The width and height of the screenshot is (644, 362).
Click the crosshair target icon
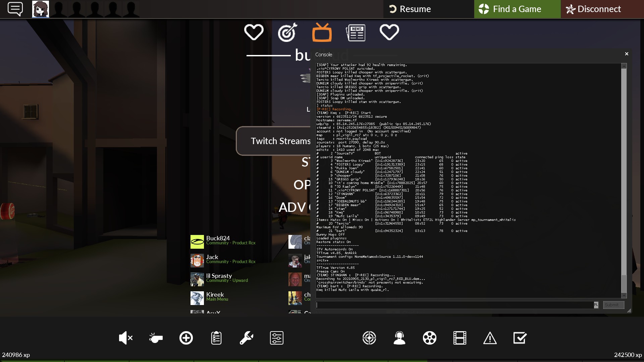pyautogui.click(x=369, y=338)
